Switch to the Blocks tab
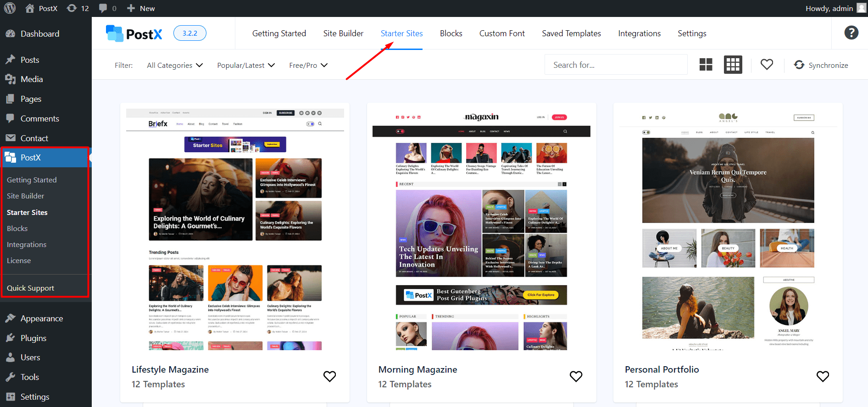Viewport: 868px width, 407px height. pyautogui.click(x=451, y=33)
